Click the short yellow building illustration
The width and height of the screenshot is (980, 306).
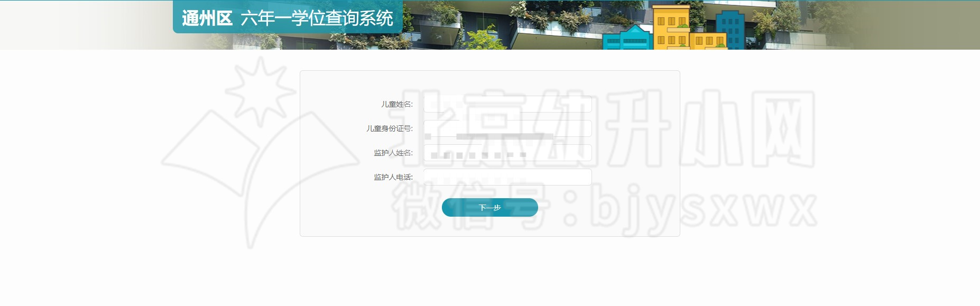708,41
